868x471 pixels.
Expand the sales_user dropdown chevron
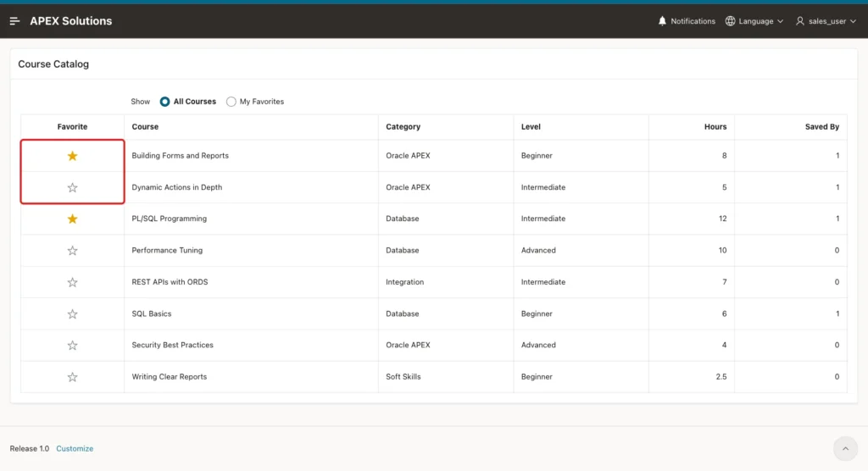click(x=853, y=21)
